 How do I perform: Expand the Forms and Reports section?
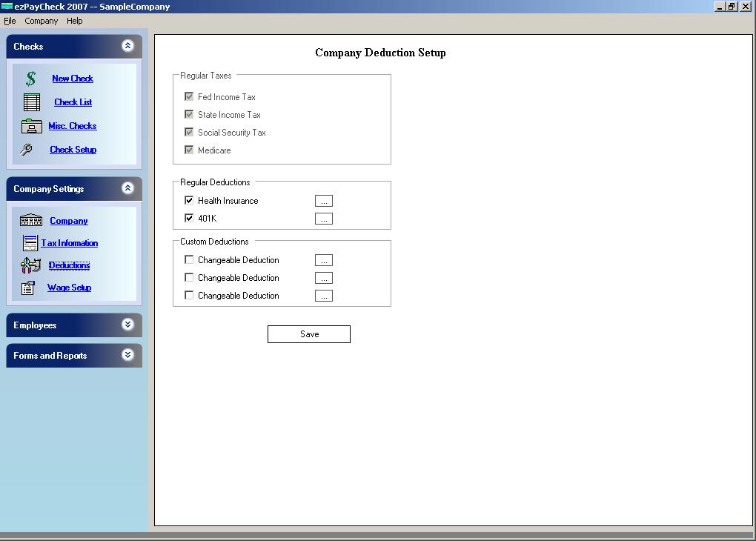click(x=126, y=356)
